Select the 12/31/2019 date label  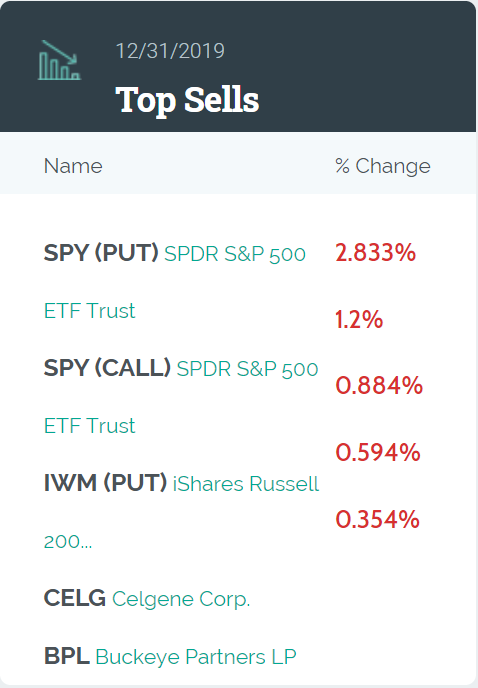point(170,51)
